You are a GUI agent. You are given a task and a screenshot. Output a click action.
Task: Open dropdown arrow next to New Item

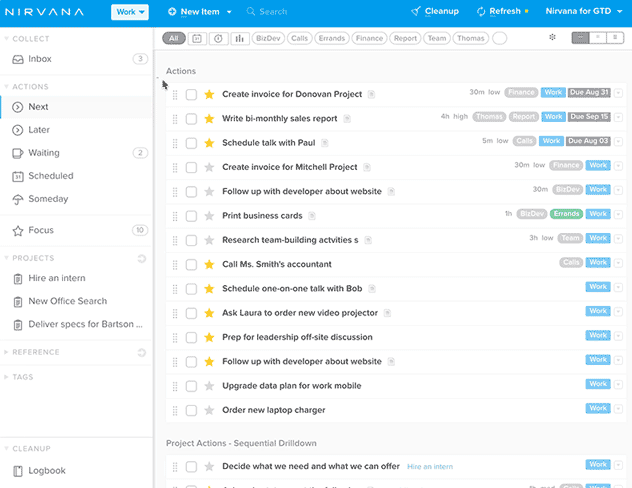tap(229, 12)
